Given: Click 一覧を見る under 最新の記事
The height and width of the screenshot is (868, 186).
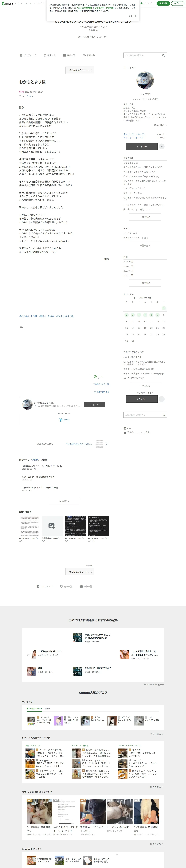Looking at the screenshot, I should click(145, 217).
